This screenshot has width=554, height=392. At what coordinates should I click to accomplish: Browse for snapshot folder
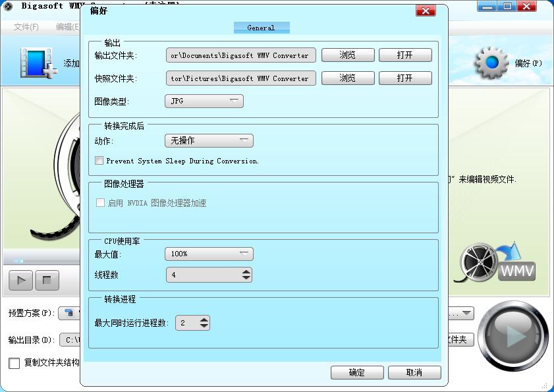pos(348,78)
